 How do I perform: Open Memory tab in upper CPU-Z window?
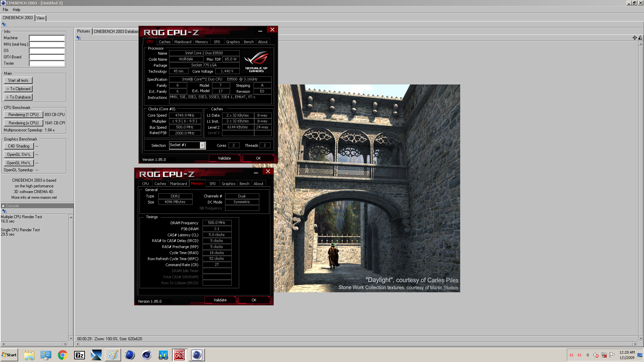202,42
